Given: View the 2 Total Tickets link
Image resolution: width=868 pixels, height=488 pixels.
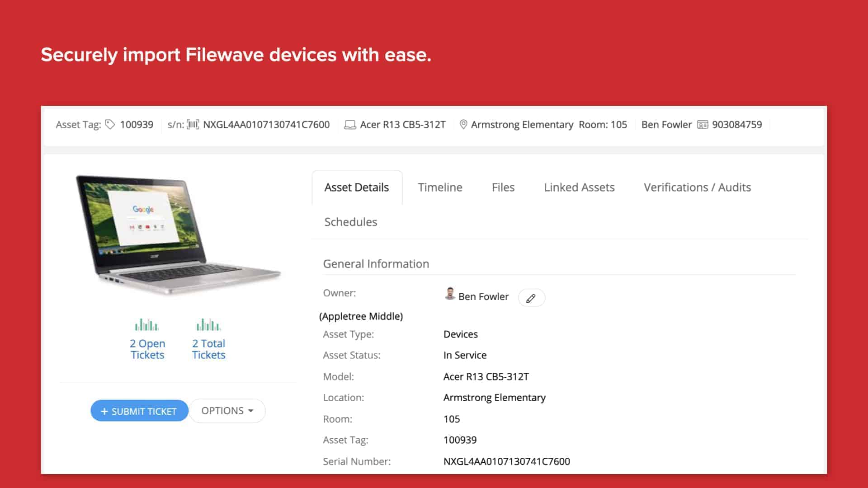Looking at the screenshot, I should click(208, 349).
